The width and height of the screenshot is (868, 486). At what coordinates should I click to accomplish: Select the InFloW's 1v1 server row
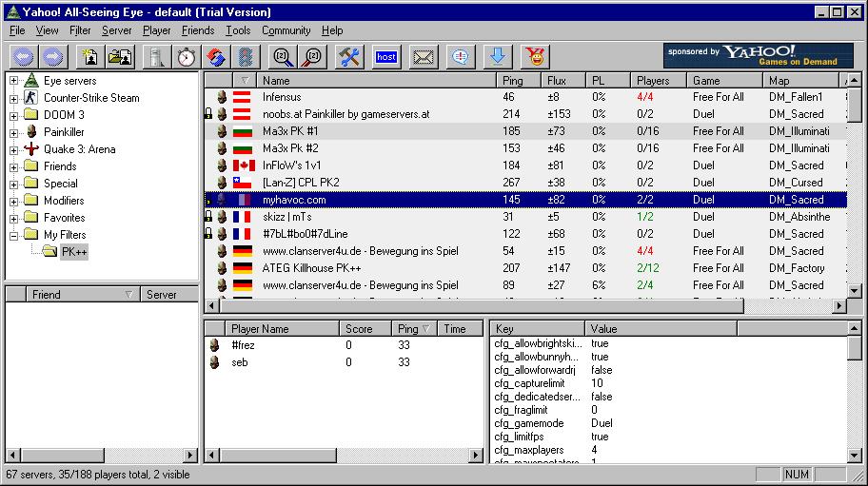click(526, 165)
